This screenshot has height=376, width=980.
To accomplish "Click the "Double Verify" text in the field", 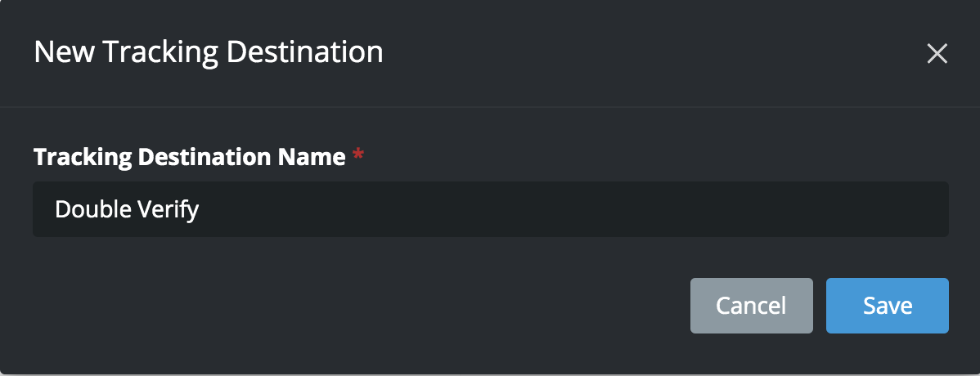I will pos(127,209).
